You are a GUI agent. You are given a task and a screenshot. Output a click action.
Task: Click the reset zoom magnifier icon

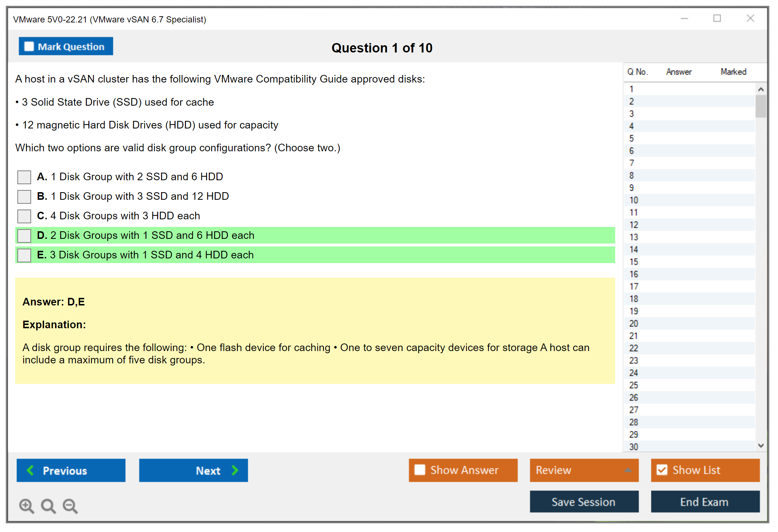coord(48,506)
